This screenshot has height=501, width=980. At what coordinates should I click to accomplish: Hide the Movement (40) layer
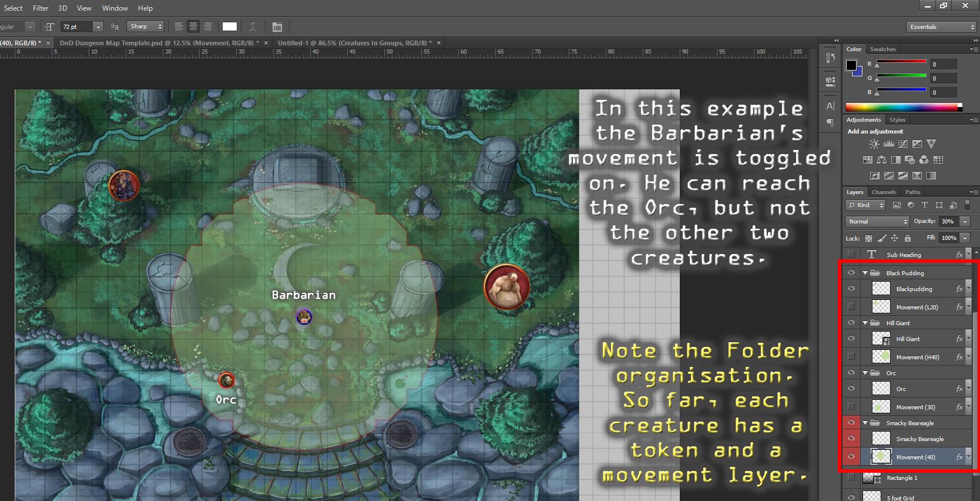coord(851,456)
